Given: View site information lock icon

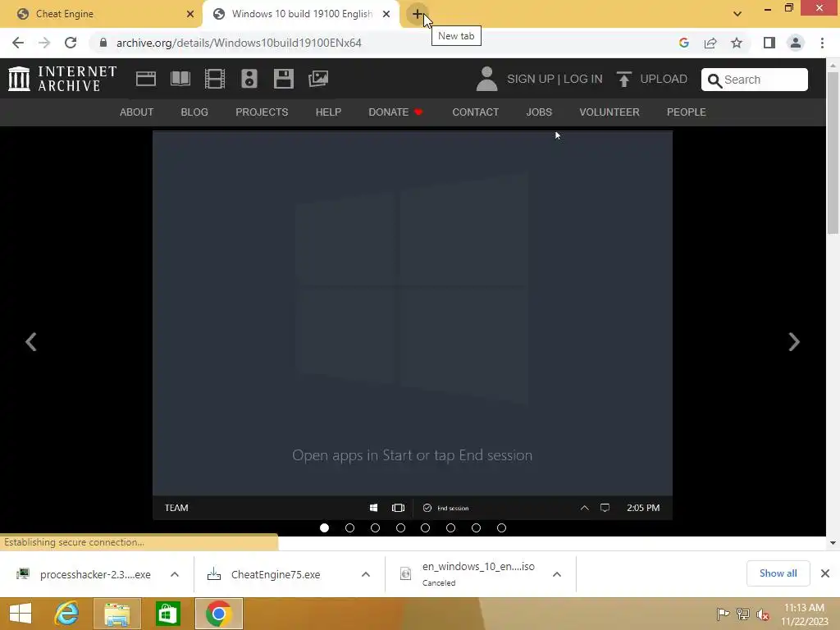Looking at the screenshot, I should click(103, 43).
